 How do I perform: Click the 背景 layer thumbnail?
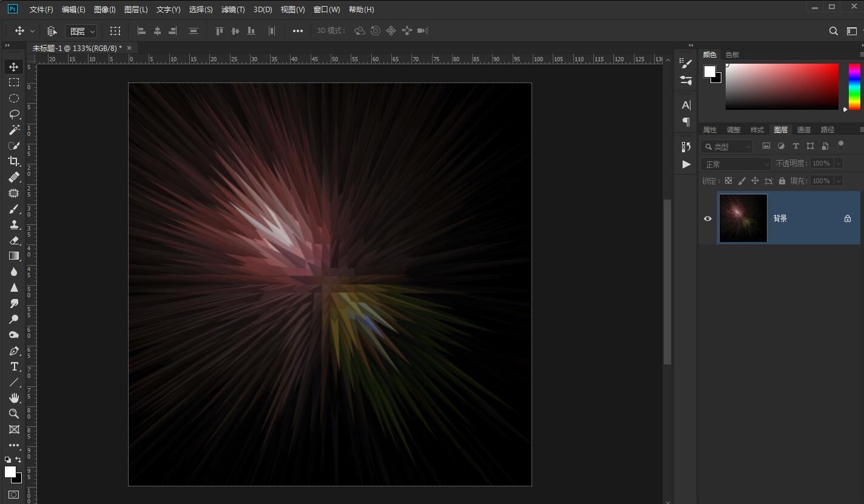(x=743, y=218)
